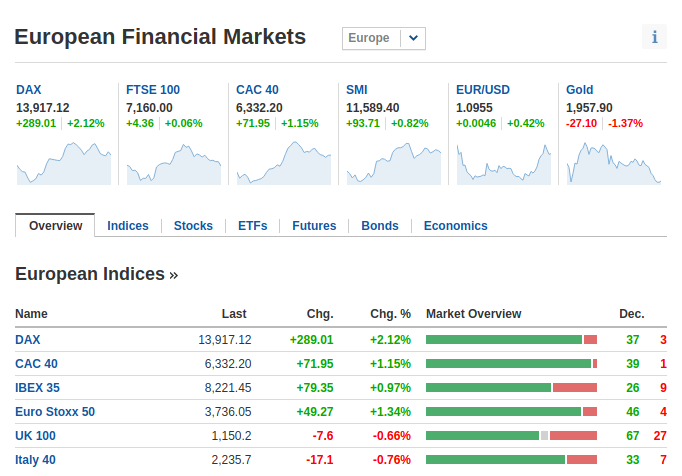Open Italy 40 in the indices table
Viewport: 682px width, 476px height.
[x=35, y=460]
